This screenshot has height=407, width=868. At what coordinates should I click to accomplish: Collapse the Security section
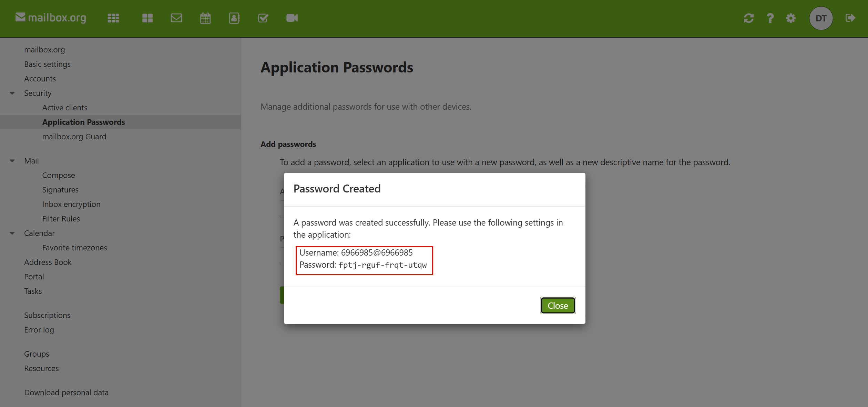[12, 93]
